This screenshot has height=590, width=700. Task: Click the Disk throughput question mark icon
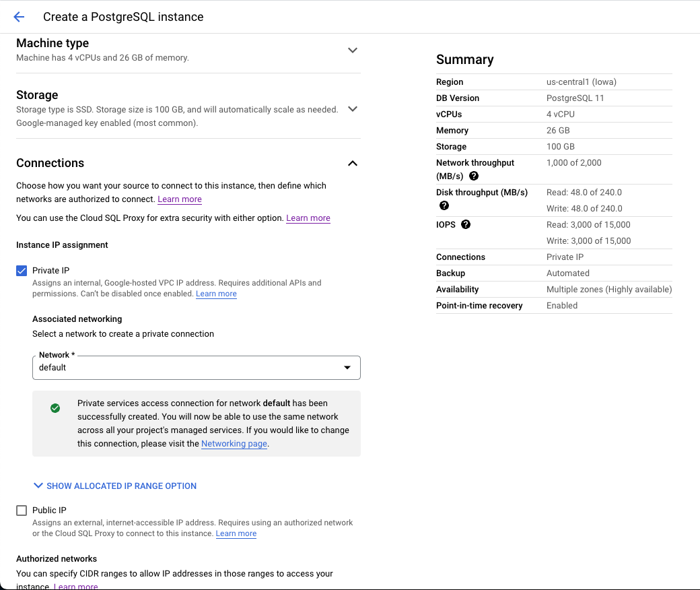(x=444, y=205)
